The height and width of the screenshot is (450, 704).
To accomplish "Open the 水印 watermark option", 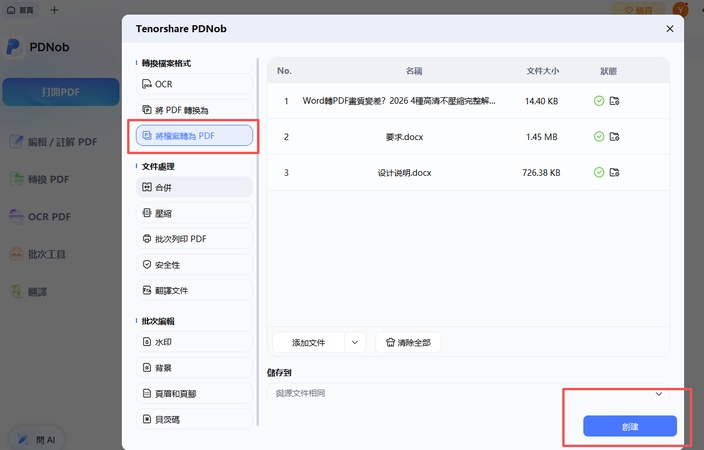I will click(x=194, y=342).
